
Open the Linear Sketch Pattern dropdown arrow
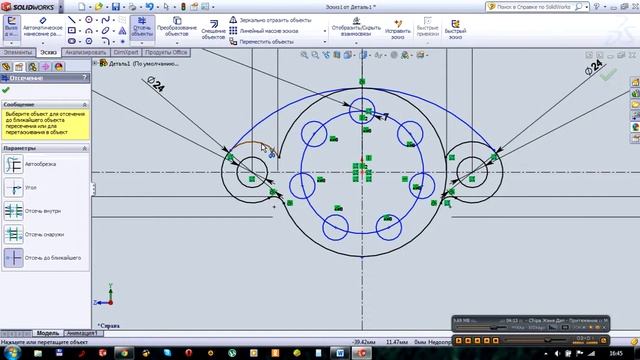[x=325, y=31]
